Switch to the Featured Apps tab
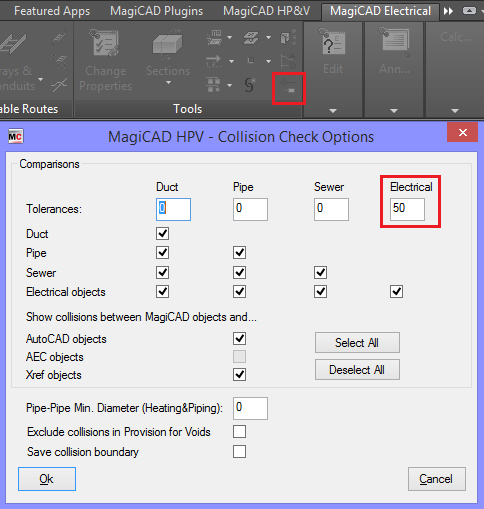 click(52, 11)
